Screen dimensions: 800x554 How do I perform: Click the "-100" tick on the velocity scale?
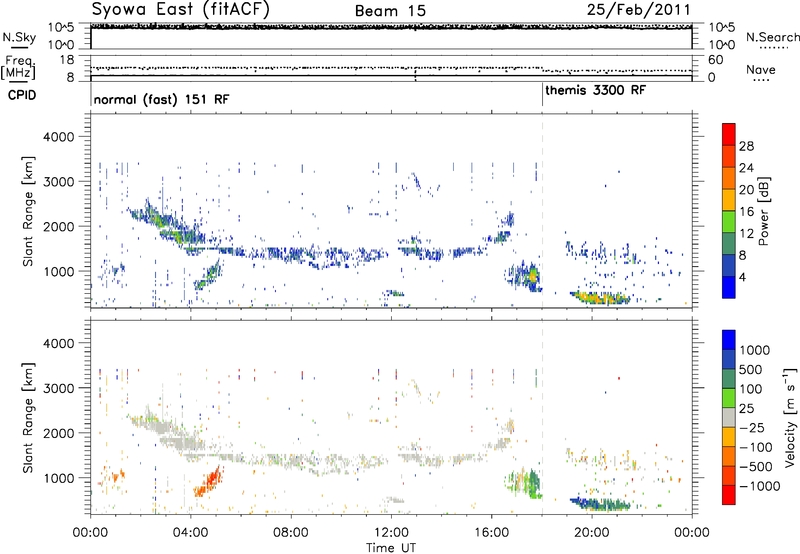point(756,447)
